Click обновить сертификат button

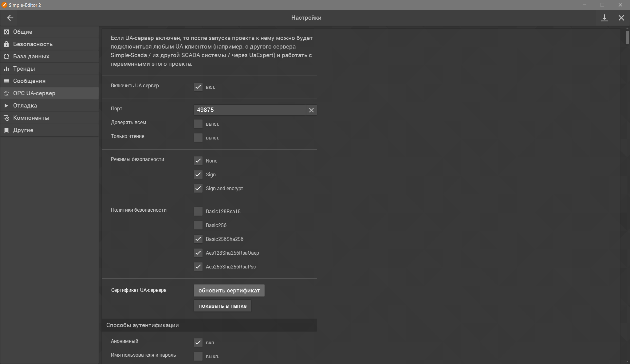tap(229, 291)
